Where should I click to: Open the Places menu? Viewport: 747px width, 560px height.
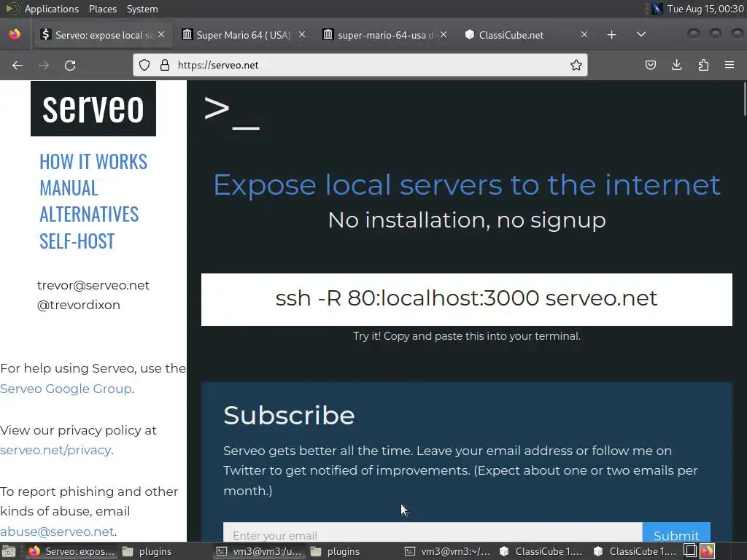pyautogui.click(x=103, y=9)
